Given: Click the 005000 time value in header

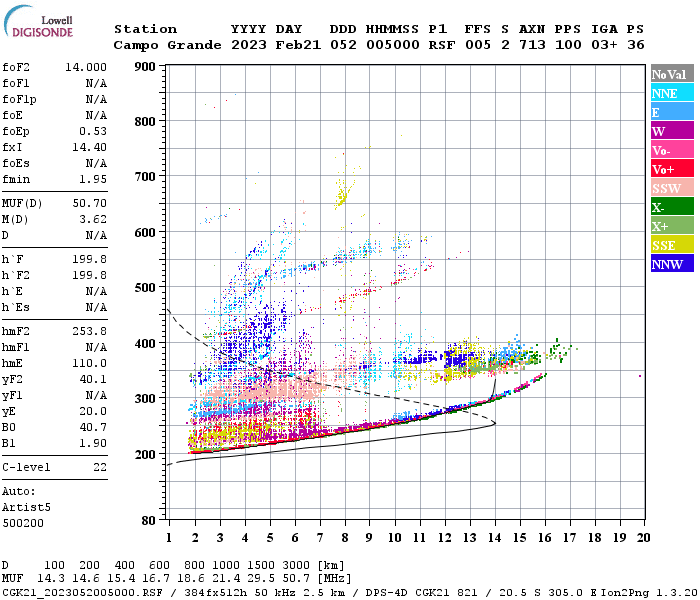Looking at the screenshot, I should pyautogui.click(x=393, y=45).
